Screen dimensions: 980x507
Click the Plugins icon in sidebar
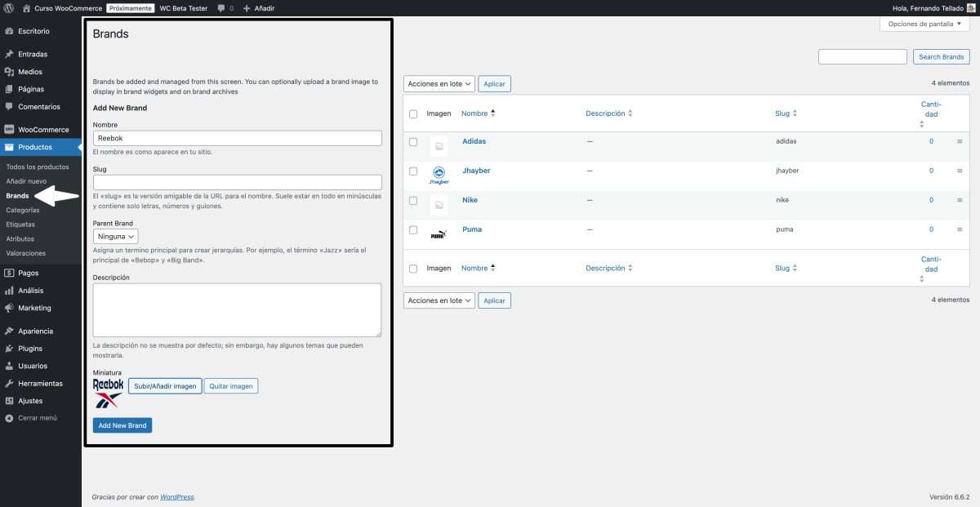tap(9, 349)
